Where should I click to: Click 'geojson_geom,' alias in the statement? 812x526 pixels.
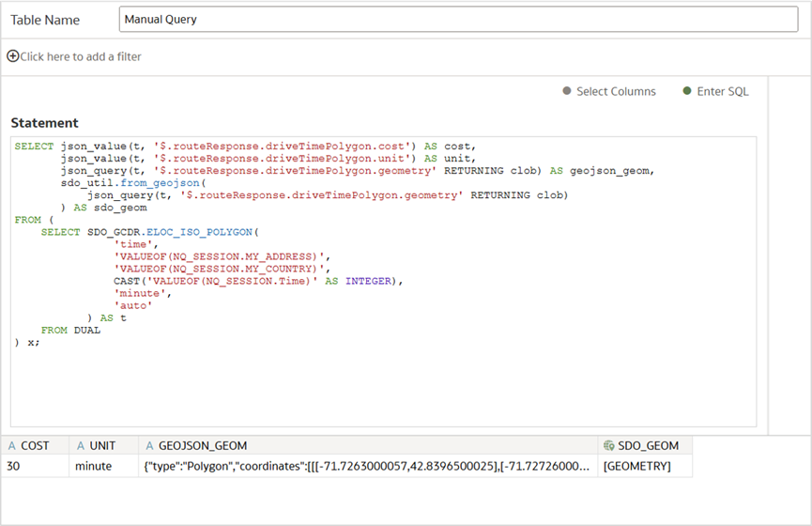coord(612,171)
